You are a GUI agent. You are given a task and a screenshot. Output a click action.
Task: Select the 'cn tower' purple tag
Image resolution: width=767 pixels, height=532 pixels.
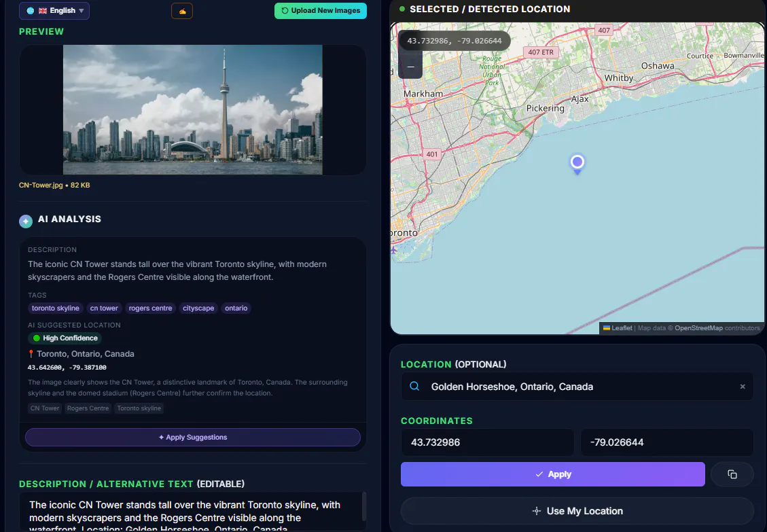point(104,308)
